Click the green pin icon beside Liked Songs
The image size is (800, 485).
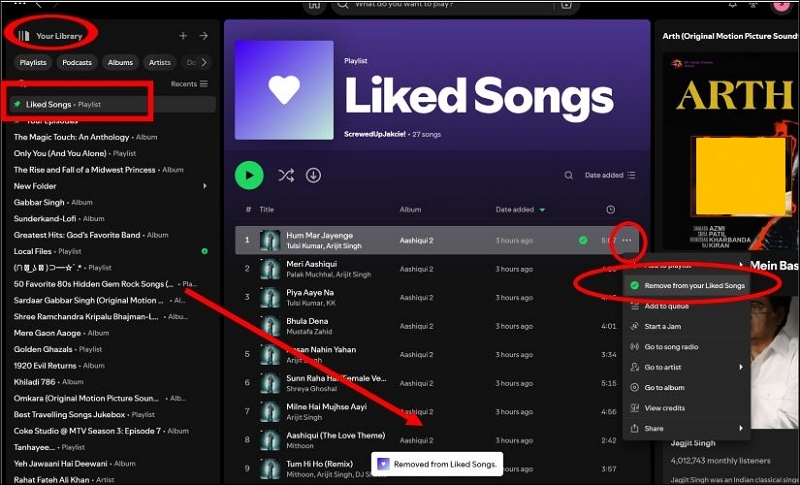coord(17,104)
